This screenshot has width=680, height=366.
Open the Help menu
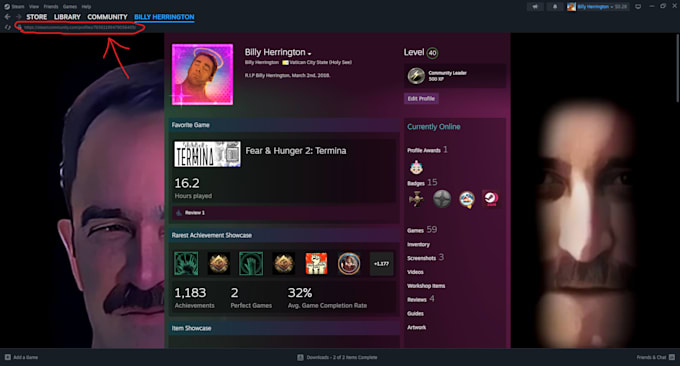pos(86,7)
